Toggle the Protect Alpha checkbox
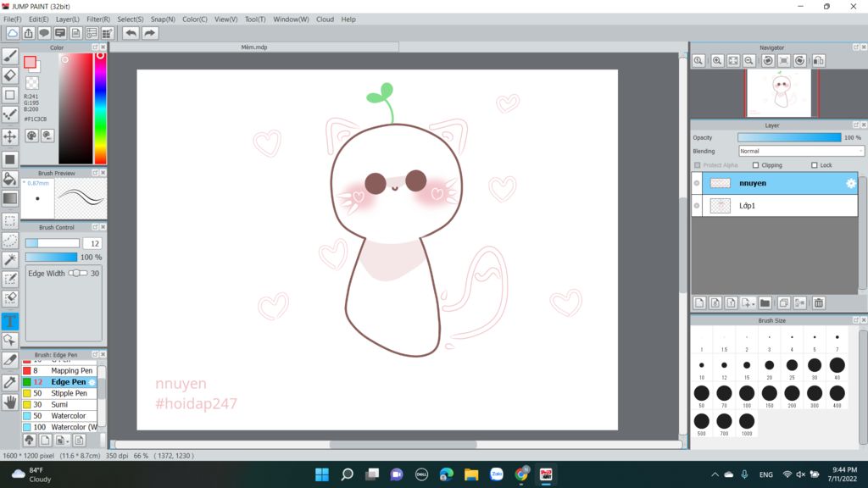 [x=698, y=165]
